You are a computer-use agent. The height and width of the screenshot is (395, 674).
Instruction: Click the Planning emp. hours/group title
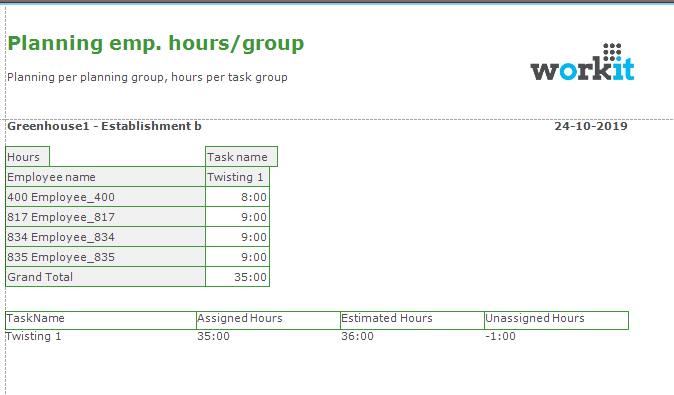click(x=156, y=44)
